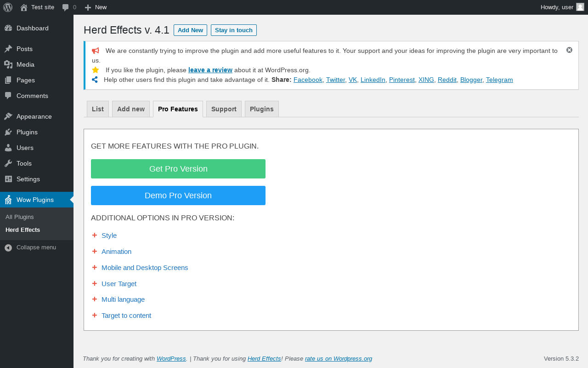Share on LinkedIn link
The height and width of the screenshot is (368, 588).
click(x=373, y=80)
